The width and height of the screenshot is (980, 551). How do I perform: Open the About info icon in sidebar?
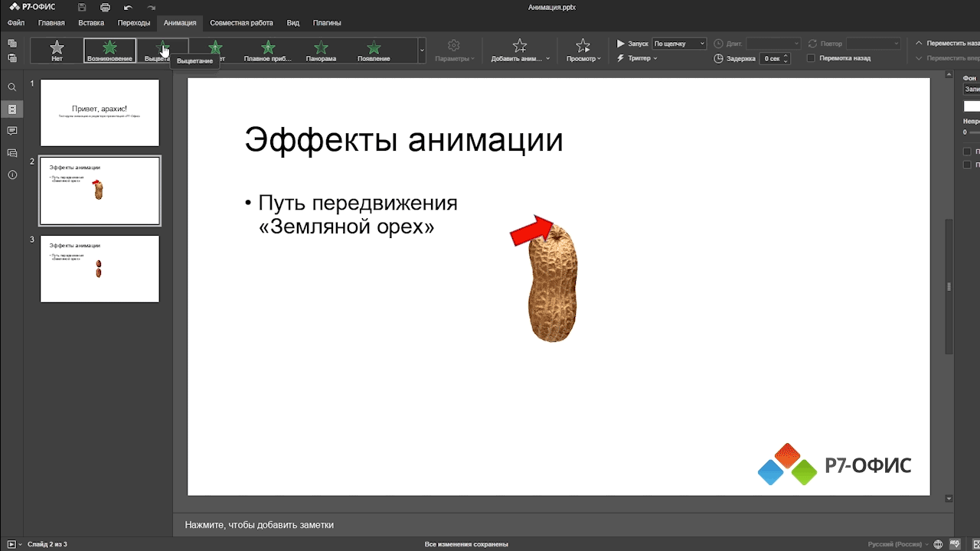tap(11, 173)
